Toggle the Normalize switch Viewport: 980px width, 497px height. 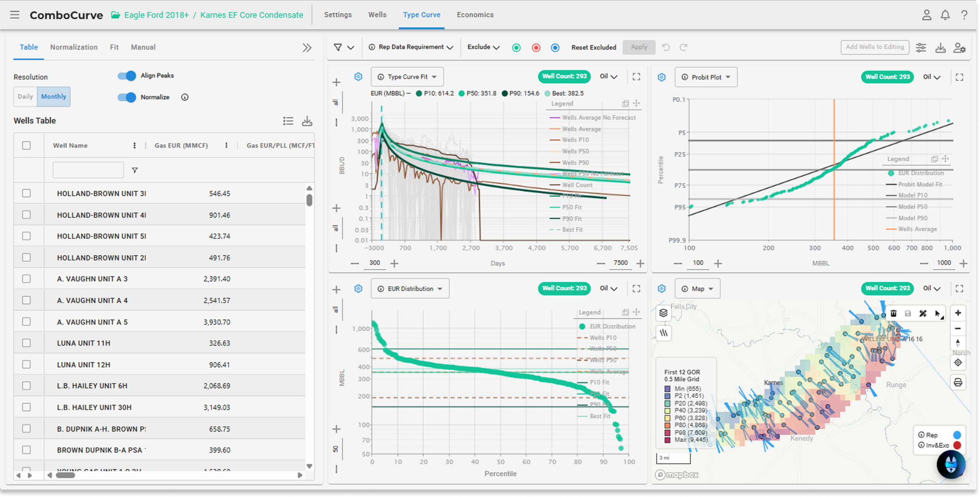(x=127, y=97)
